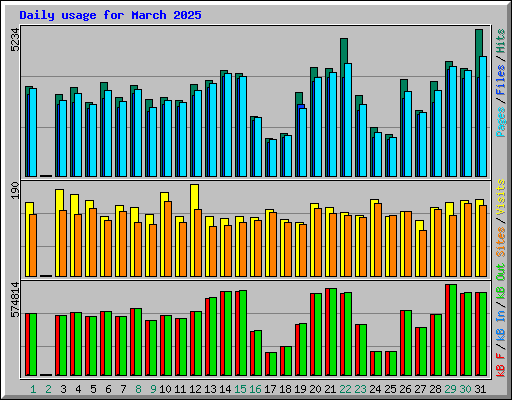Viewport: 512px width, 400px height.
Task: Click day label 4 on the x-axis
Action: (x=78, y=389)
